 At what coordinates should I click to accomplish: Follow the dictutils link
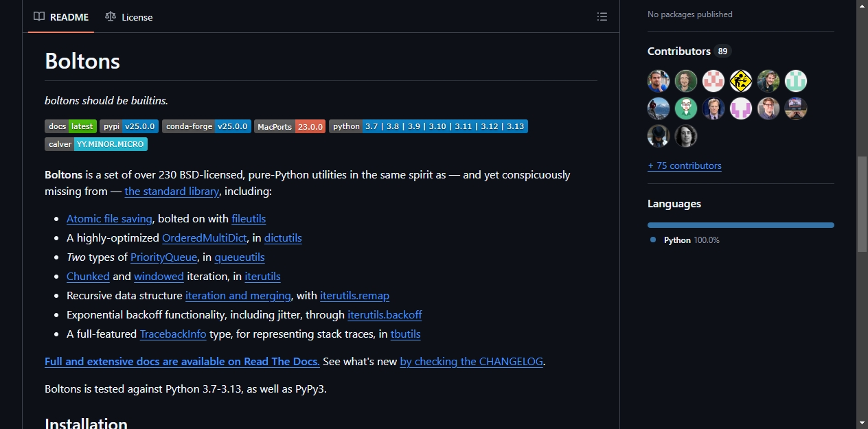[283, 238]
